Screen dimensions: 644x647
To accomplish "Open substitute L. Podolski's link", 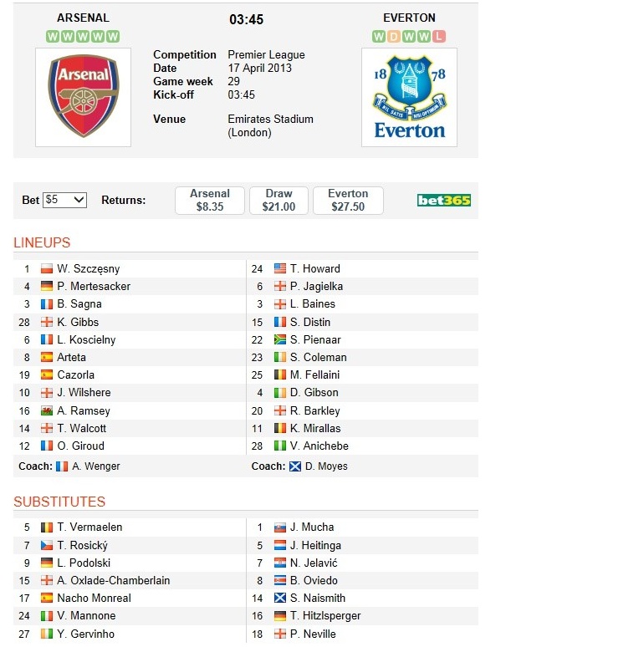I will [84, 563].
